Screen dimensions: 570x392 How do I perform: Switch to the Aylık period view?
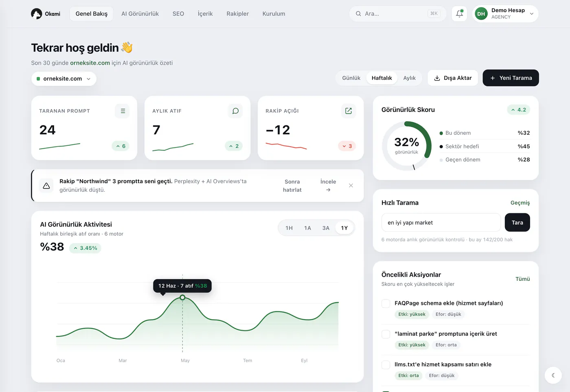click(409, 78)
